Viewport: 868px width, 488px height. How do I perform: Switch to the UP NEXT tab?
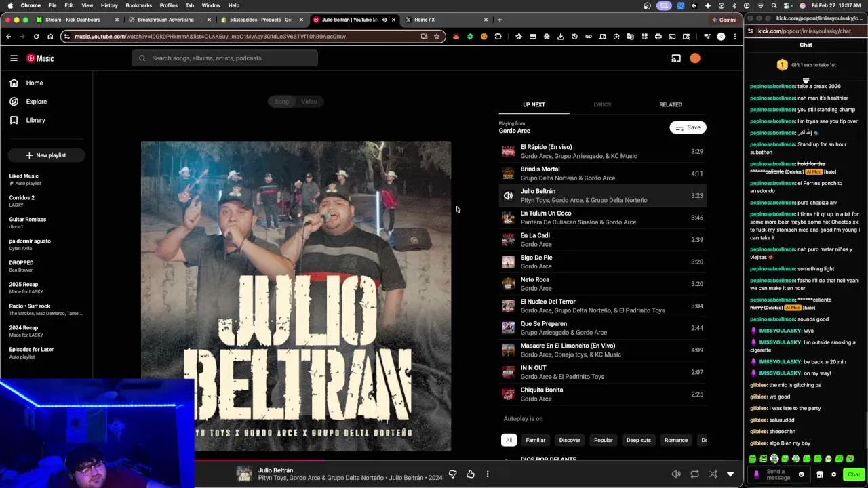tap(534, 104)
